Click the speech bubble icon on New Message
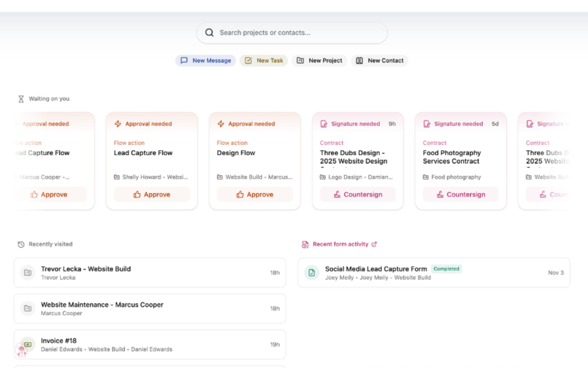 point(184,60)
